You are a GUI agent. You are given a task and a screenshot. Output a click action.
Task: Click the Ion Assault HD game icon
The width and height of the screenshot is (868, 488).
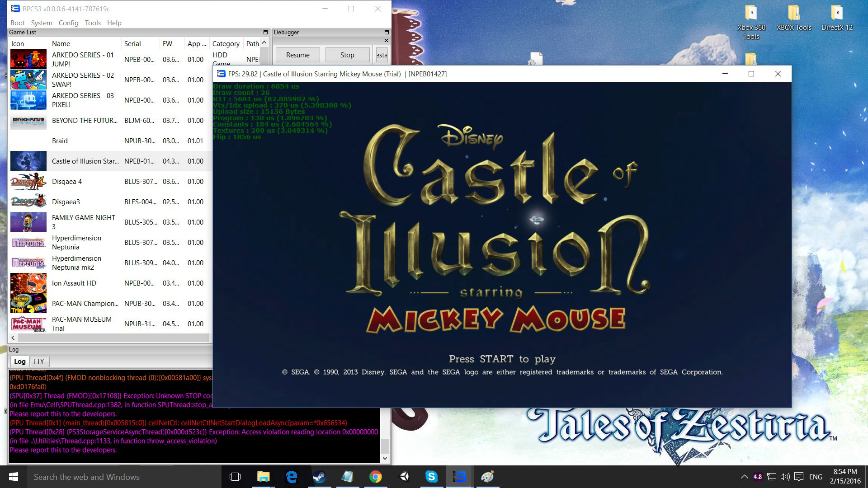click(28, 283)
